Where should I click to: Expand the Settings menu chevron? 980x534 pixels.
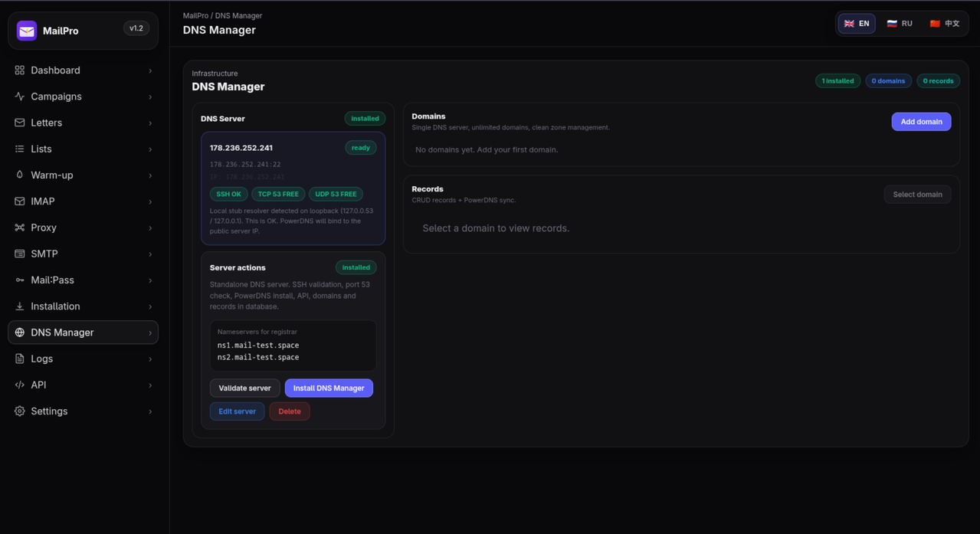tap(150, 411)
